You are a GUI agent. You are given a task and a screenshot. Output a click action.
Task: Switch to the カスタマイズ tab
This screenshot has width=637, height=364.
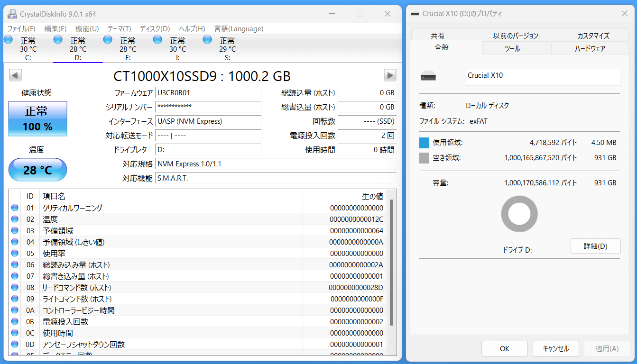[593, 36]
